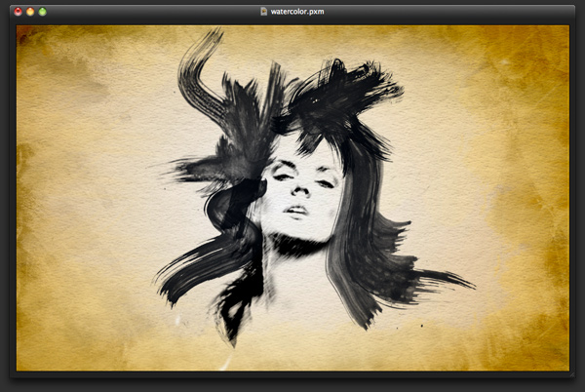This screenshot has height=392, width=585.
Task: Click the window resize grip corner
Action: point(572,374)
